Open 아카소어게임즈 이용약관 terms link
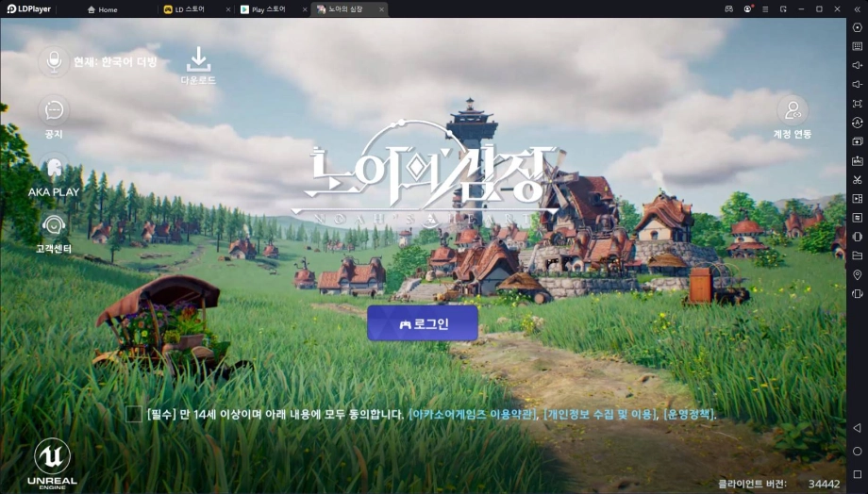The image size is (868, 494). click(x=473, y=415)
